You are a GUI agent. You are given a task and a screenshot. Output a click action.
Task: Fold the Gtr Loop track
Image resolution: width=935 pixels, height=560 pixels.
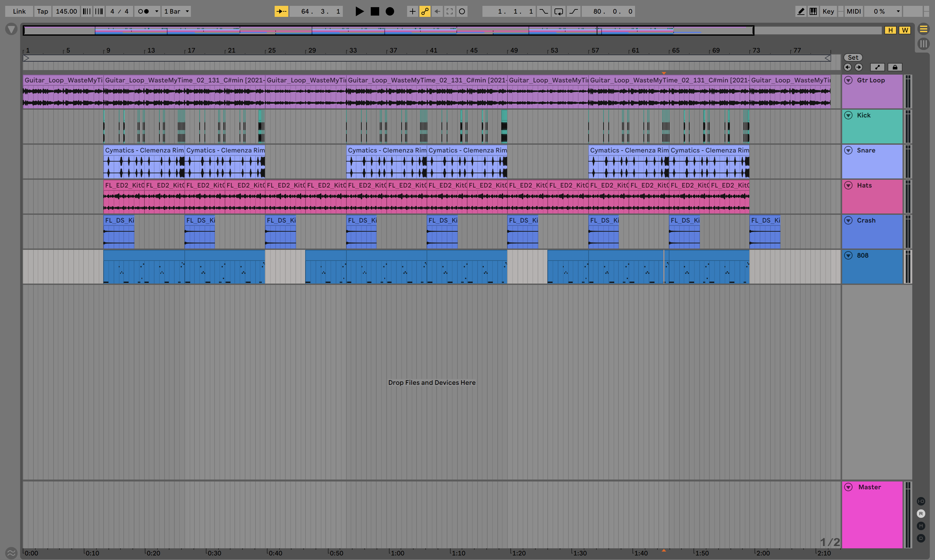849,80
